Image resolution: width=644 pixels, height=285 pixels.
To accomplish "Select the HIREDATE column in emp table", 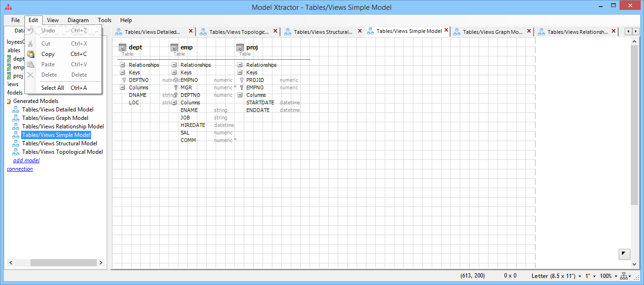I will point(193,125).
